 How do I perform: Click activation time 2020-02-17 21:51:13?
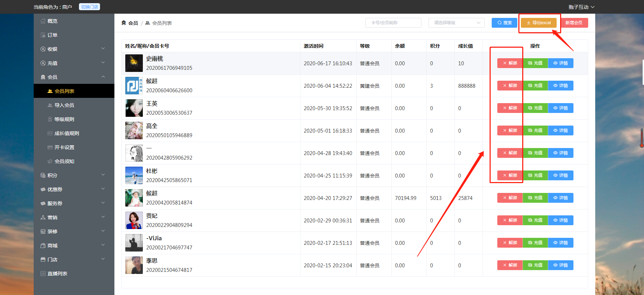coord(328,243)
